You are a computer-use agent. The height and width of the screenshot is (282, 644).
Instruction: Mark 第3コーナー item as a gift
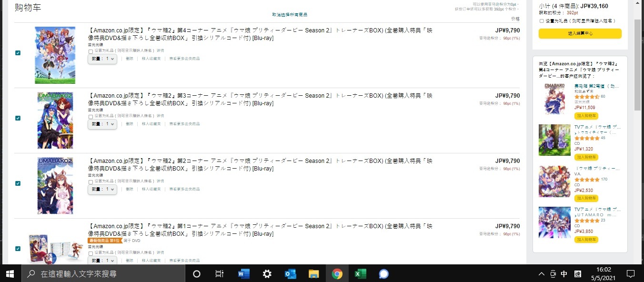(91, 117)
